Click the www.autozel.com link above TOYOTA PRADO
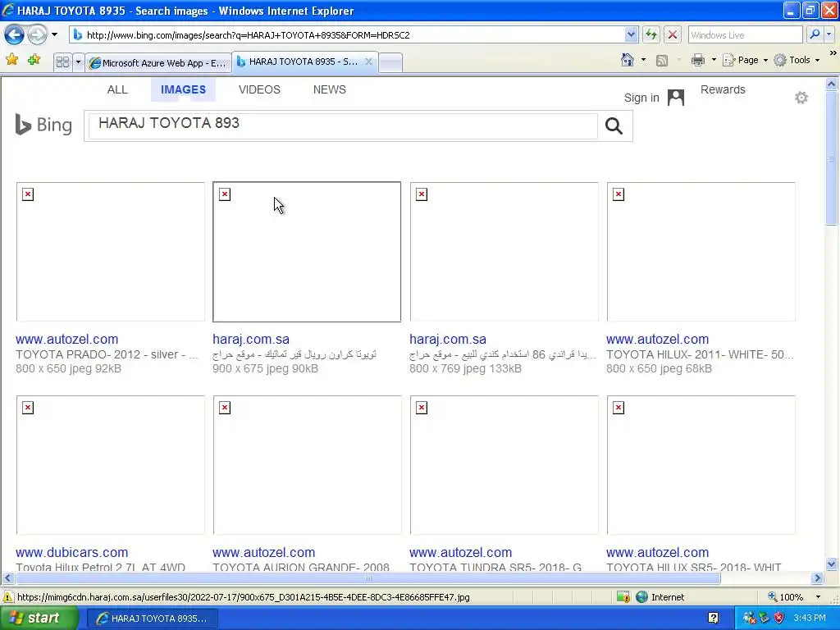This screenshot has width=840, height=630. (67, 339)
